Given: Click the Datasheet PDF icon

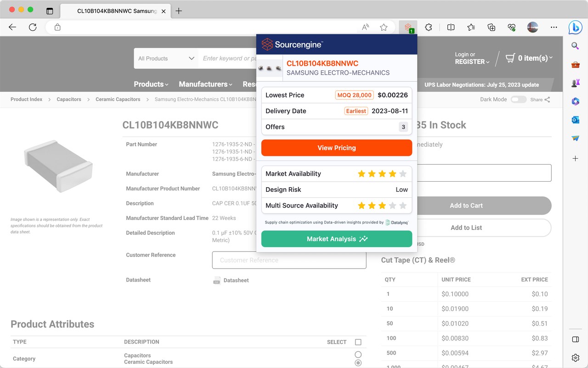Looking at the screenshot, I should tap(217, 280).
